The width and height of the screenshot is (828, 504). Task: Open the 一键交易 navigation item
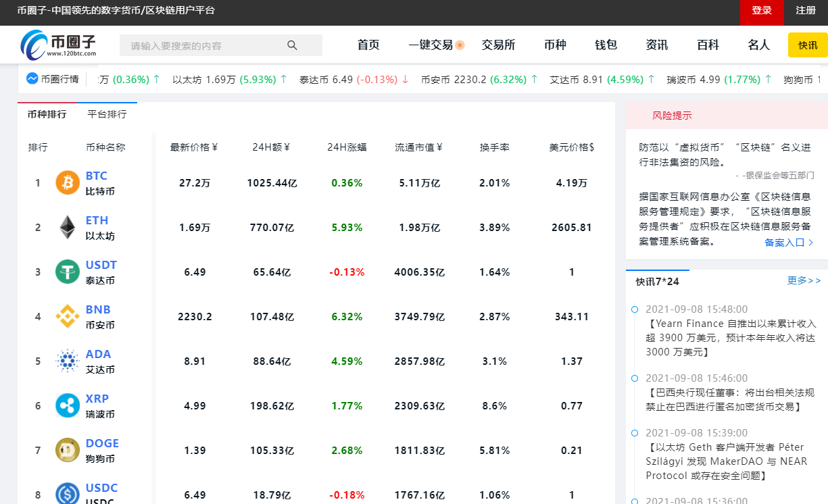pos(431,45)
